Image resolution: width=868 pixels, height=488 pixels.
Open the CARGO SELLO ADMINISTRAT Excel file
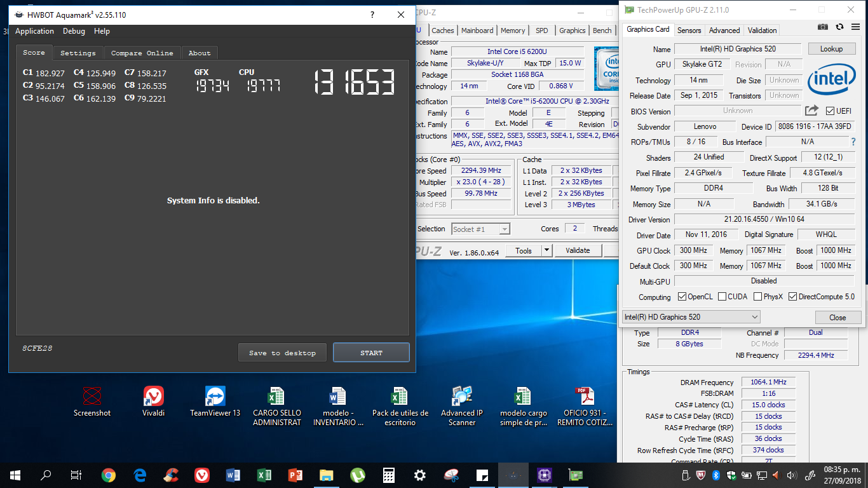(276, 407)
